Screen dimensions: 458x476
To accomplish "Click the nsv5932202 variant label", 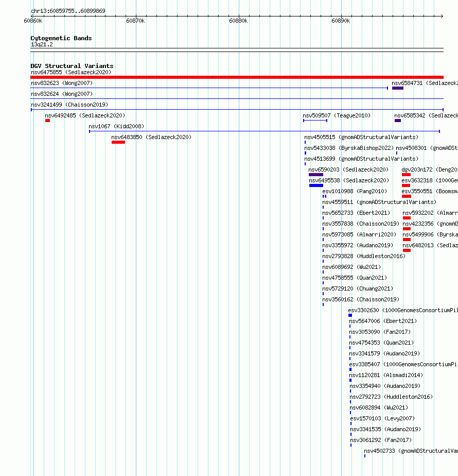I will (x=430, y=213).
